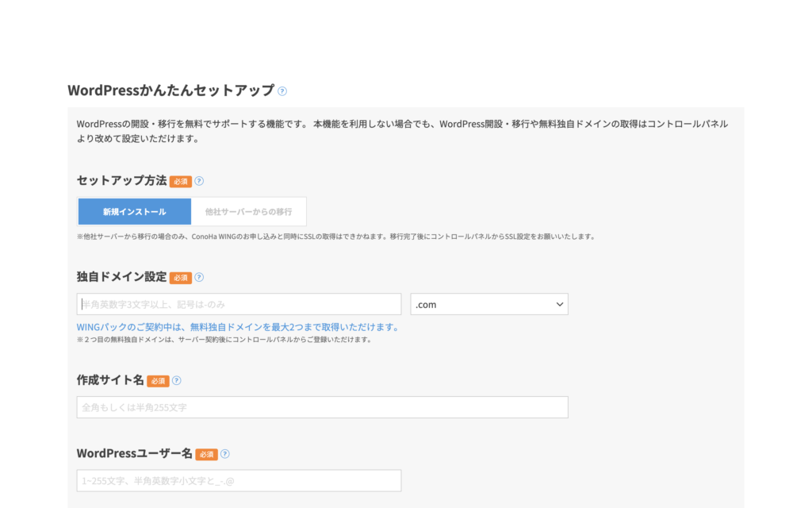Click the WordPressかんたんセットアップ heading
The height and width of the screenshot is (508, 812).
coord(170,90)
